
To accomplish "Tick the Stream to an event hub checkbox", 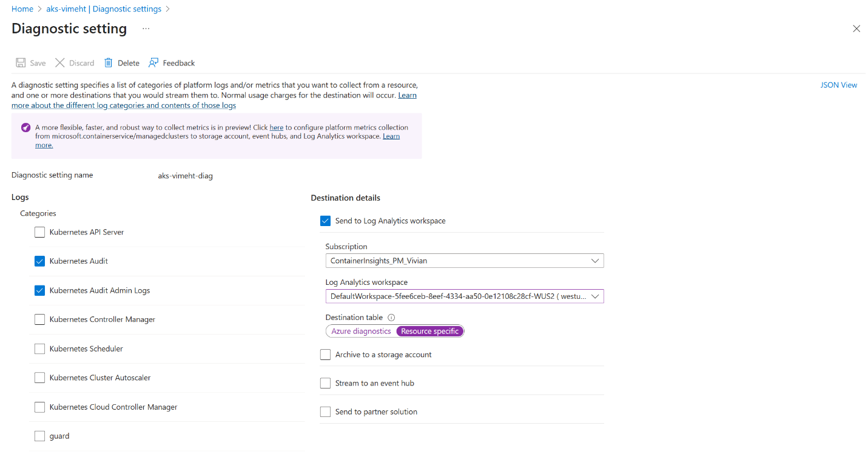I will pos(325,383).
